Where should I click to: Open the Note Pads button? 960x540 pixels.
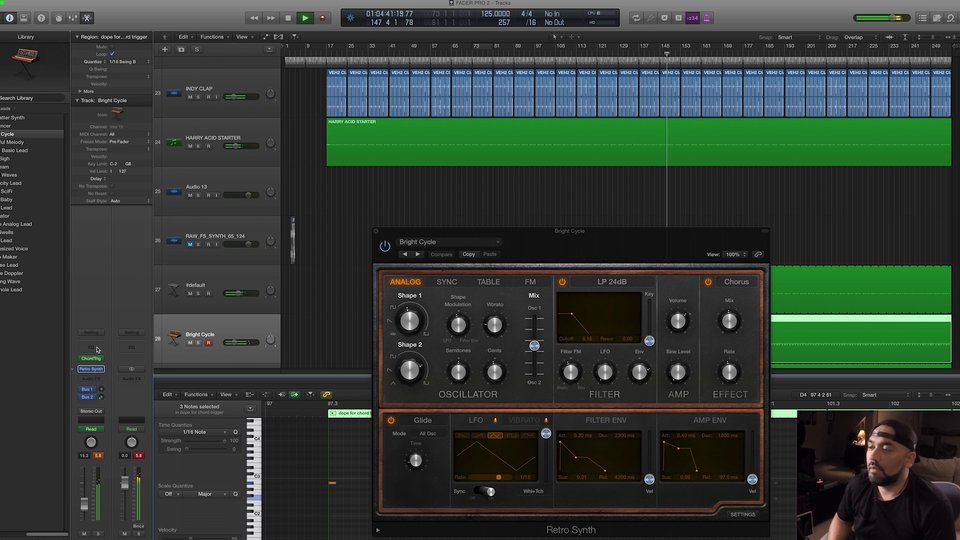click(x=936, y=18)
